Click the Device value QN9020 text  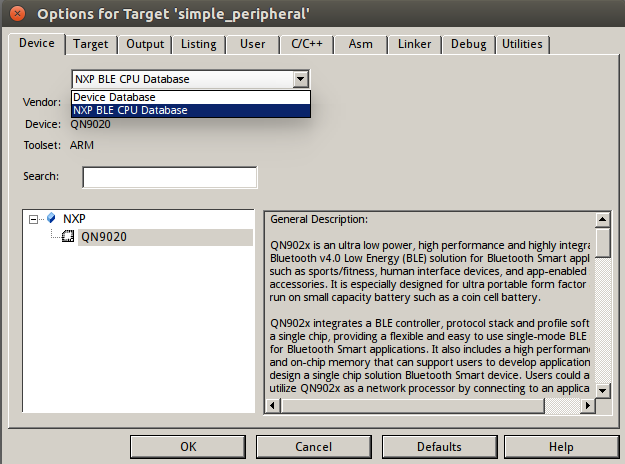coord(90,124)
